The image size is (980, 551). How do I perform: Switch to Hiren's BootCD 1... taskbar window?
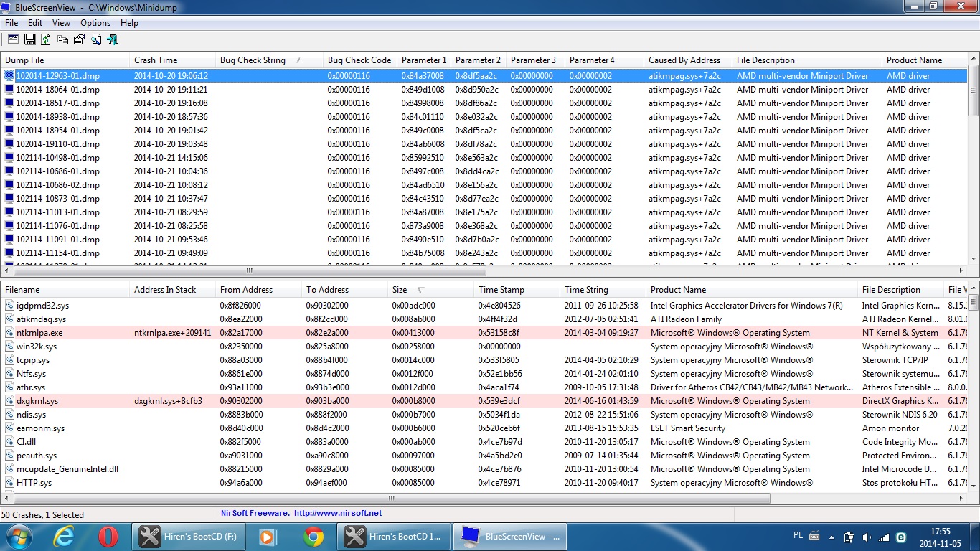click(x=393, y=537)
